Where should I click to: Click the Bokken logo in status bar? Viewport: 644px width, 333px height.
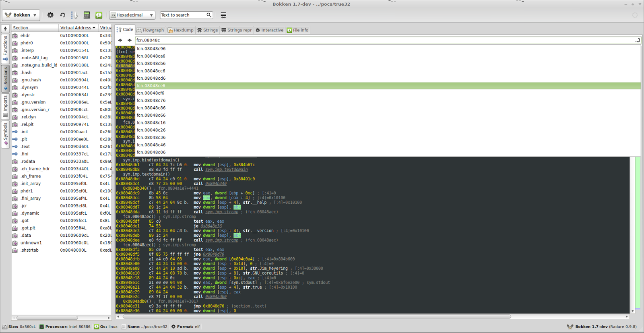pos(570,327)
